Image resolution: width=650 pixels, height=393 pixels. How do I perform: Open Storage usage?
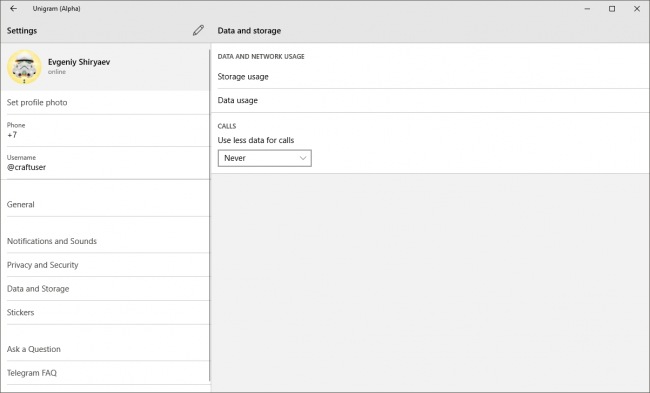[430, 77]
